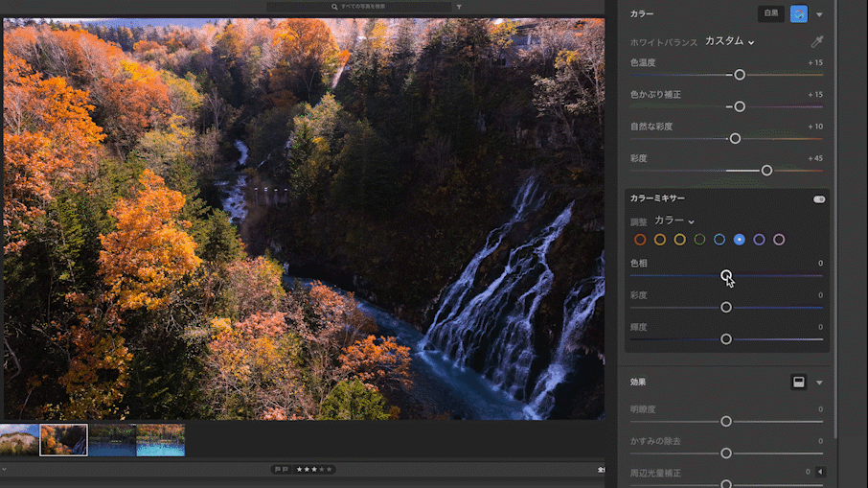
Task: Click the 明瞭度 slider handle
Action: tap(726, 422)
